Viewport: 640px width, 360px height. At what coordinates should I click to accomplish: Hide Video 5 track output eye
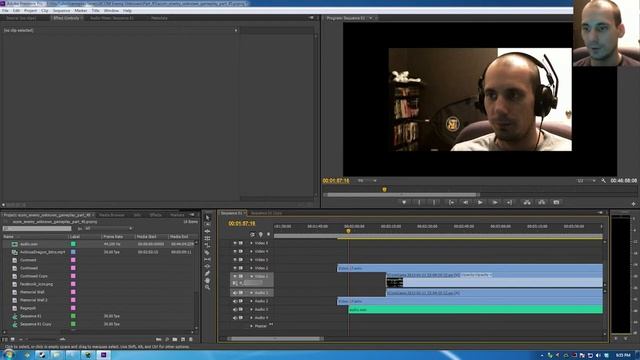click(235, 243)
